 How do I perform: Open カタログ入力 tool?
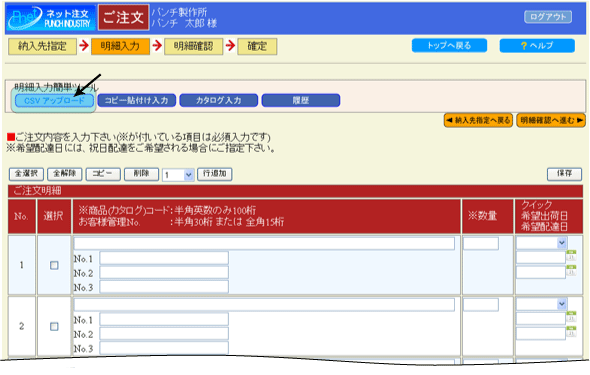point(219,100)
